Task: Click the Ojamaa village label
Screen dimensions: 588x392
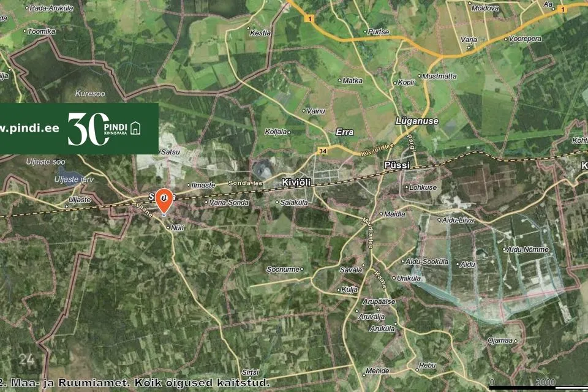Action: pyautogui.click(x=500, y=341)
